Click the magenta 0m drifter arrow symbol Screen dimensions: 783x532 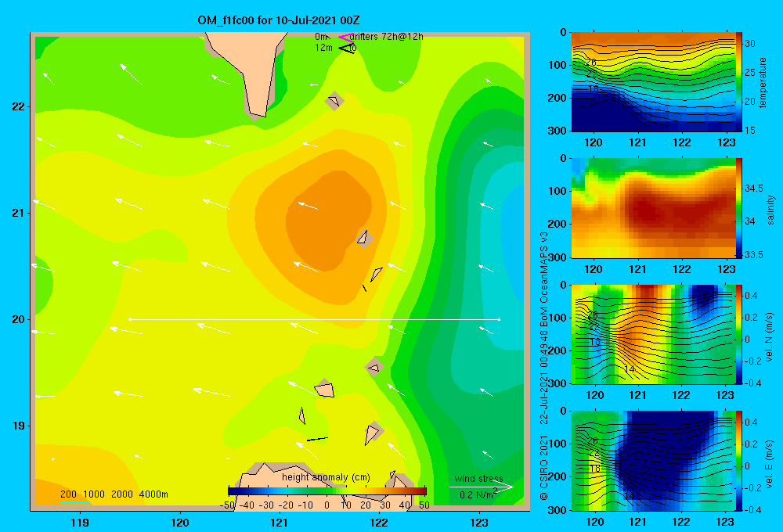click(346, 37)
